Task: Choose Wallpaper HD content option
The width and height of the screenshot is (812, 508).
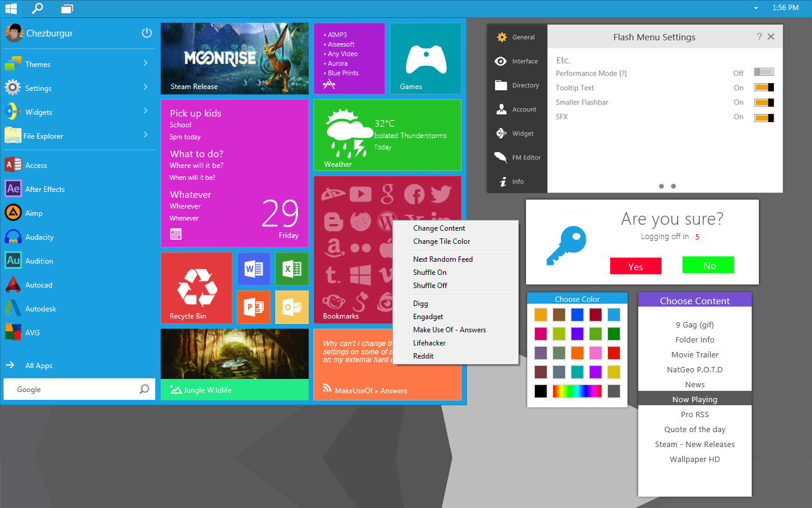Action: [695, 459]
